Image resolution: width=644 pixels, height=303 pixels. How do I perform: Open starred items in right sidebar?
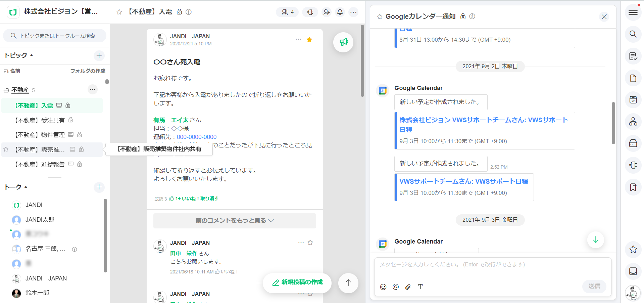click(633, 249)
